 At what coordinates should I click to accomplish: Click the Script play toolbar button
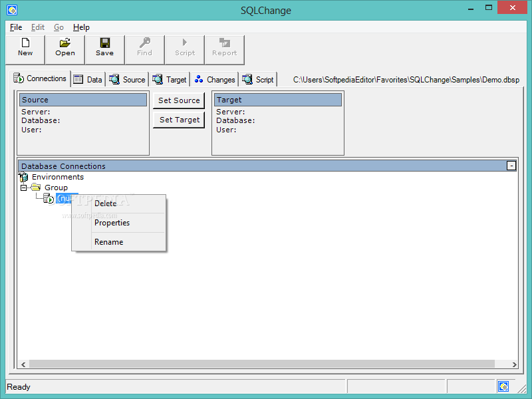tap(185, 49)
